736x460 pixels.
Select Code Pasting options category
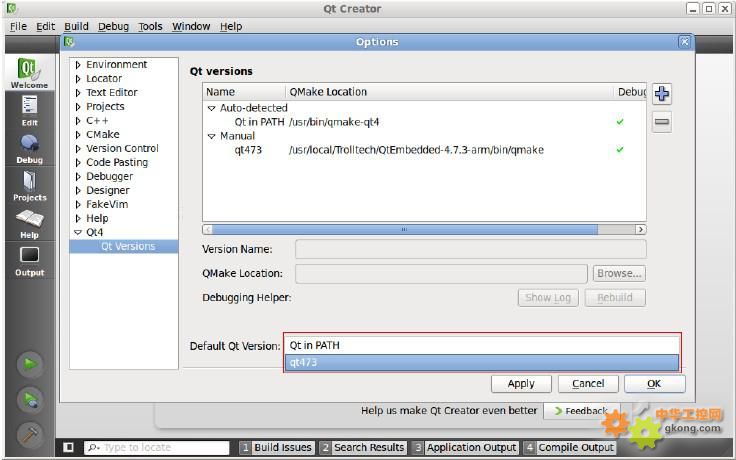[x=117, y=162]
